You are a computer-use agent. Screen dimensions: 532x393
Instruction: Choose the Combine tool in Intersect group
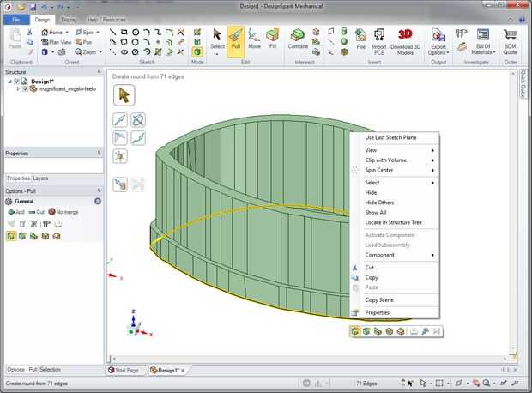tap(298, 39)
